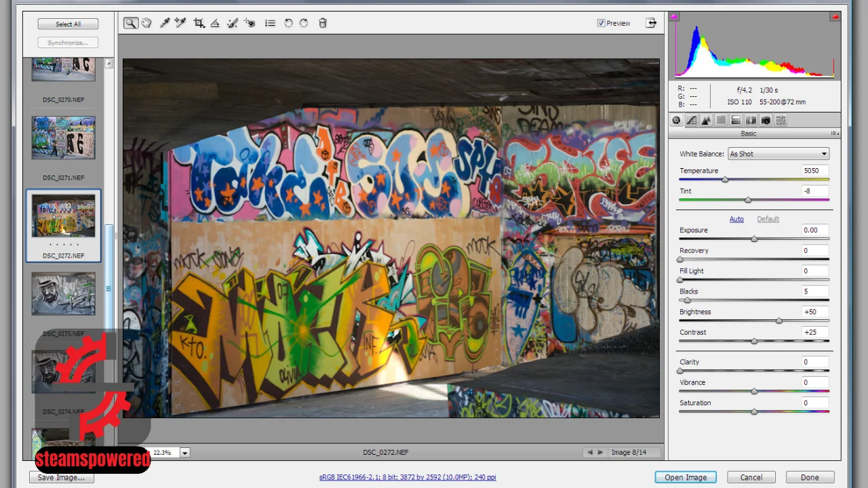Click the Clarity value field
Image resolution: width=868 pixels, height=488 pixels.
click(814, 362)
